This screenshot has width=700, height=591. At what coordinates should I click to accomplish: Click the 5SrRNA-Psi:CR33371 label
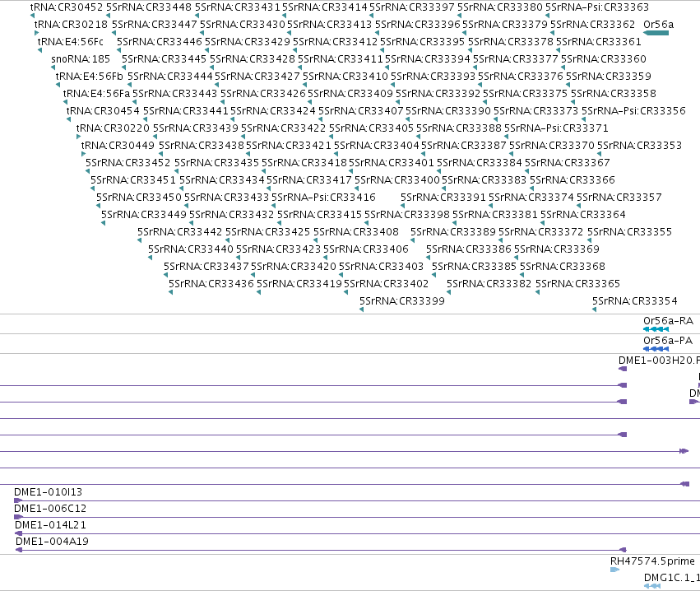point(556,128)
